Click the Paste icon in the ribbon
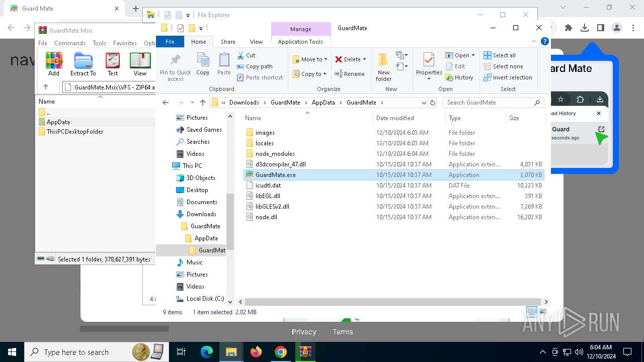Image resolution: width=644 pixels, height=362 pixels. pyautogui.click(x=224, y=64)
